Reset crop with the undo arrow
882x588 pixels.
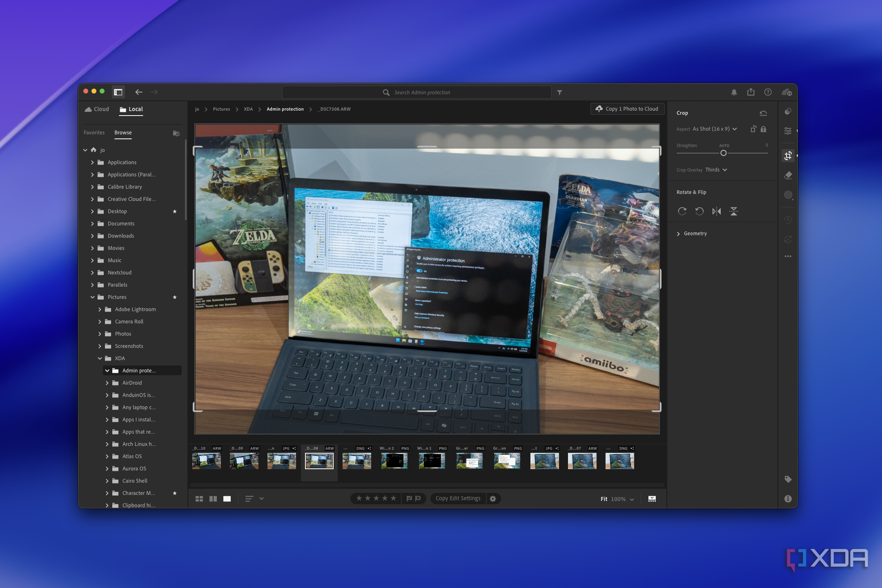point(763,113)
